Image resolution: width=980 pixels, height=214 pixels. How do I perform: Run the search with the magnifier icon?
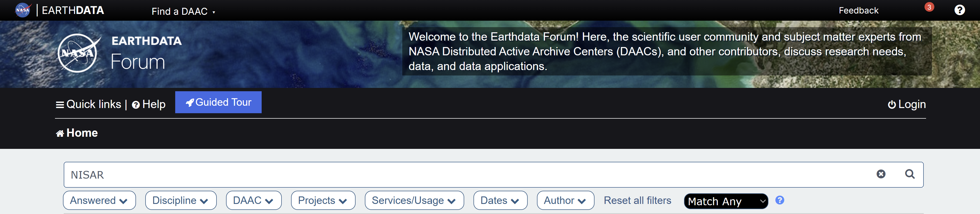(910, 174)
